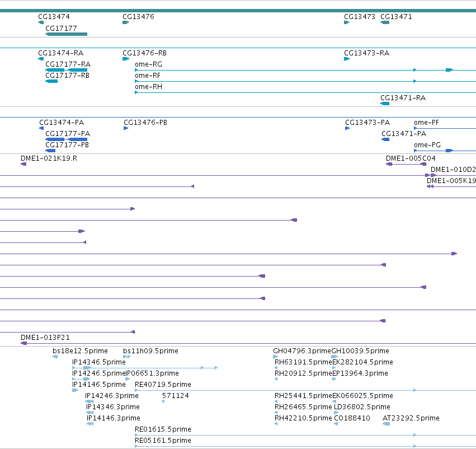476x449 pixels.
Task: Select EST EK066025.5prime
Action: pyautogui.click(x=362, y=396)
